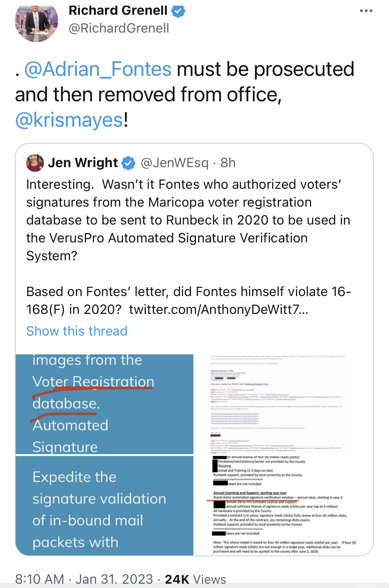This screenshot has width=389, height=588.
Task: Open the three-dot more options menu
Action: click(x=366, y=11)
